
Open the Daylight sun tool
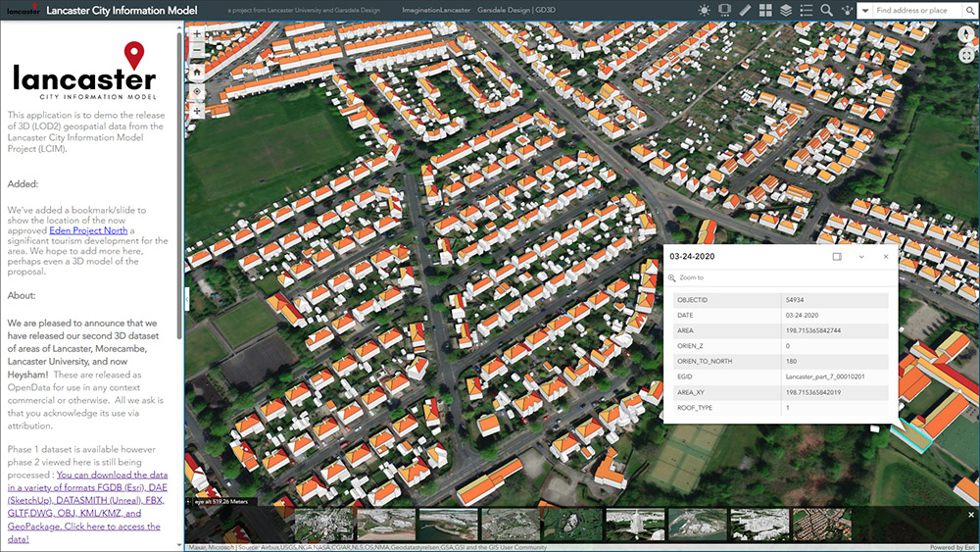click(704, 10)
